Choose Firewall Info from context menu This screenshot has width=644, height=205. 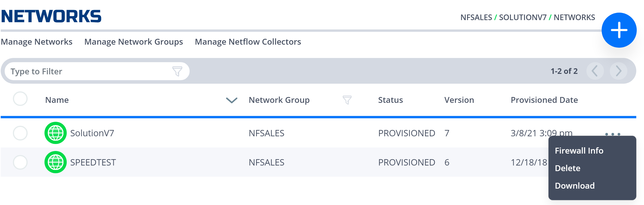point(579,151)
